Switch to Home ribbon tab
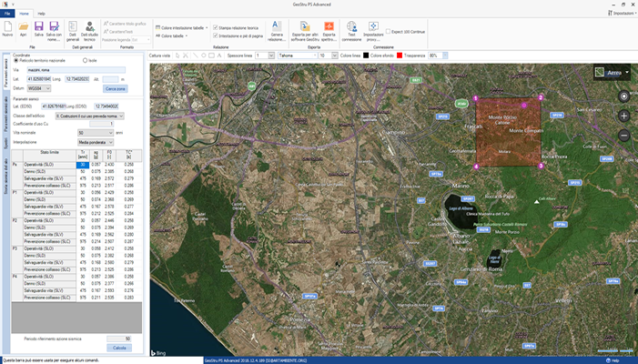The height and width of the screenshot is (364, 638). pyautogui.click(x=25, y=14)
